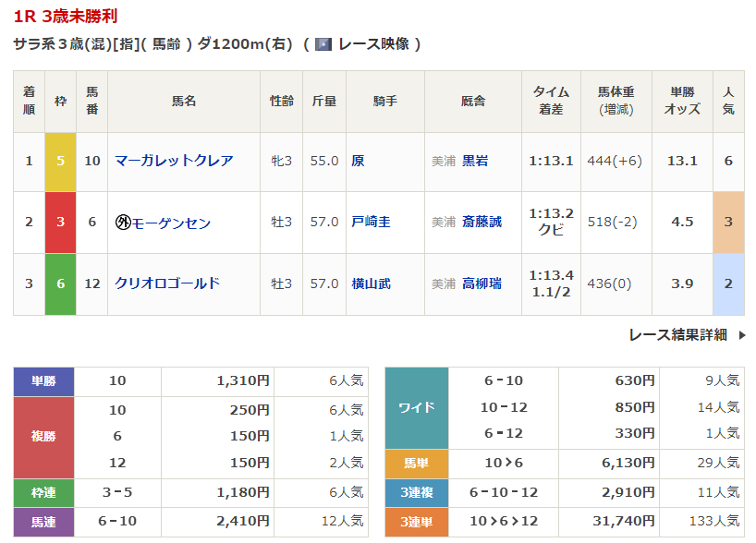
Task: Open horse page for マーガレットクレア
Action: click(174, 161)
